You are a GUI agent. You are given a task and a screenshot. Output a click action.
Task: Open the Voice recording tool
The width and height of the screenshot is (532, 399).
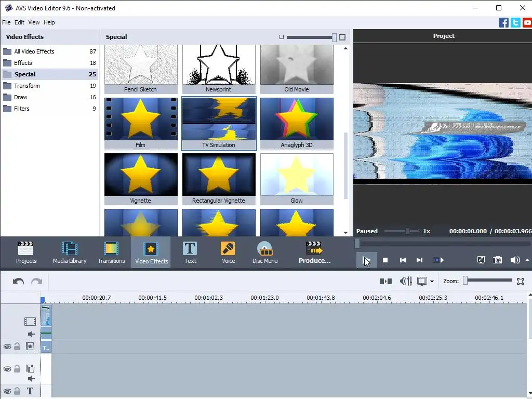229,252
